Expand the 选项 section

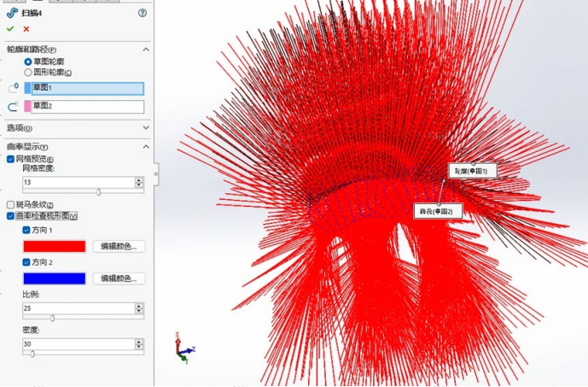click(146, 128)
